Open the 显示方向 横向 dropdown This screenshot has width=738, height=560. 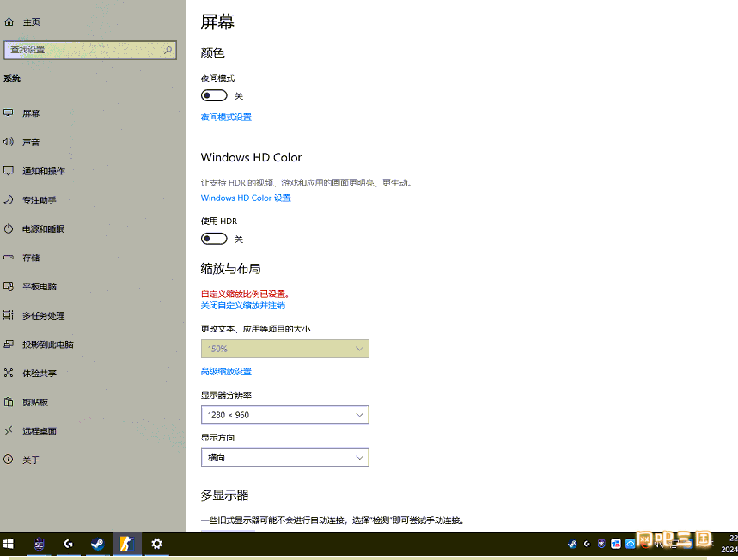[x=284, y=458]
